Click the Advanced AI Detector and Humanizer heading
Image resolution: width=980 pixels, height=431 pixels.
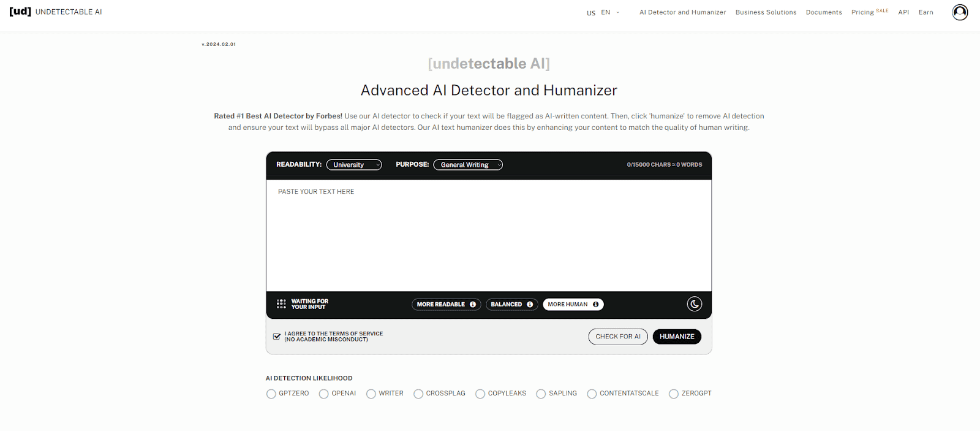(x=489, y=90)
